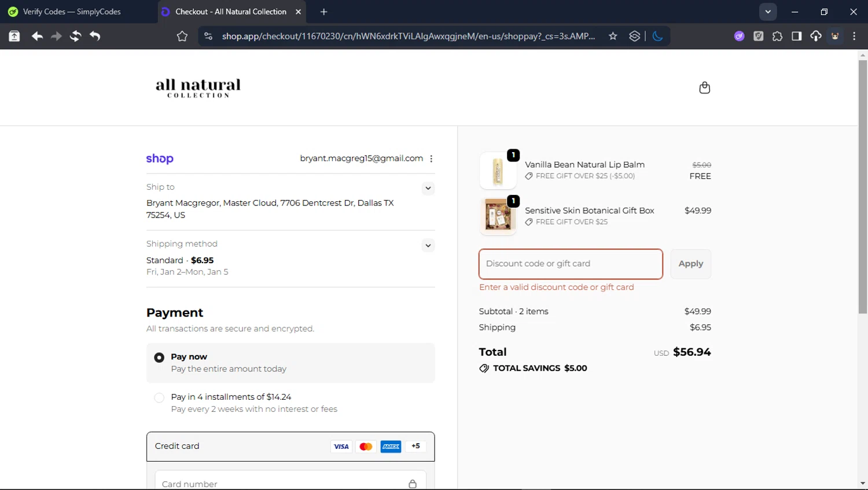Open the purple circular extension icon

pyautogui.click(x=739, y=36)
